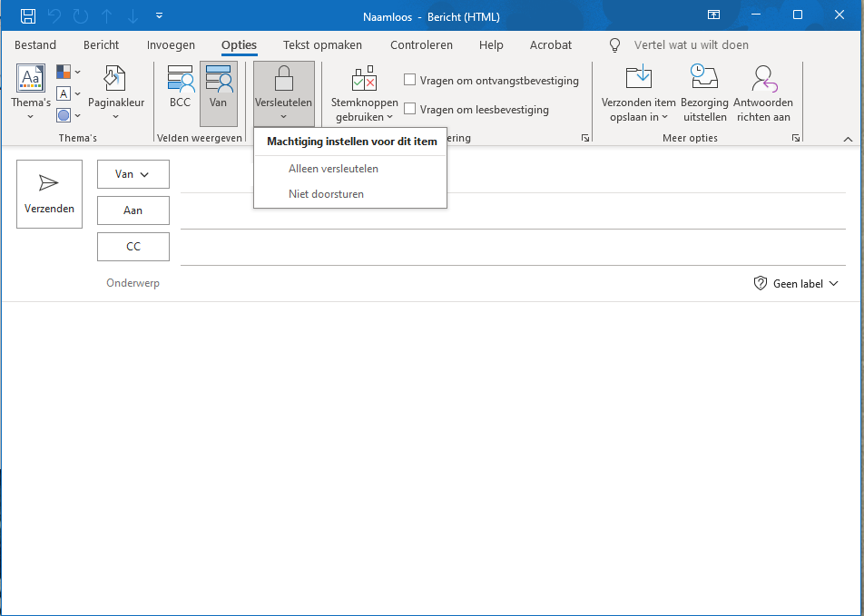Switch to the Controleren tab
The width and height of the screenshot is (864, 616).
click(421, 45)
